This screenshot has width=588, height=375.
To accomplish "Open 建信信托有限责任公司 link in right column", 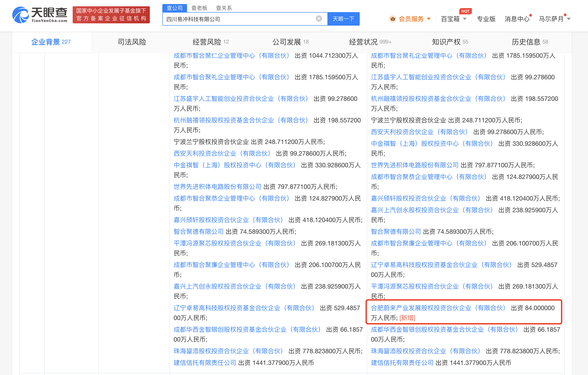I will [402, 363].
